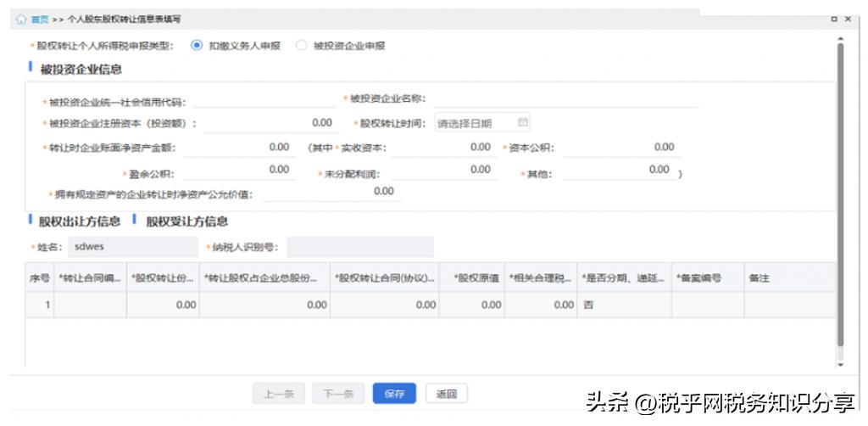Image resolution: width=868 pixels, height=426 pixels.
Task: Click the 资本公积 amount field
Action: (621, 148)
